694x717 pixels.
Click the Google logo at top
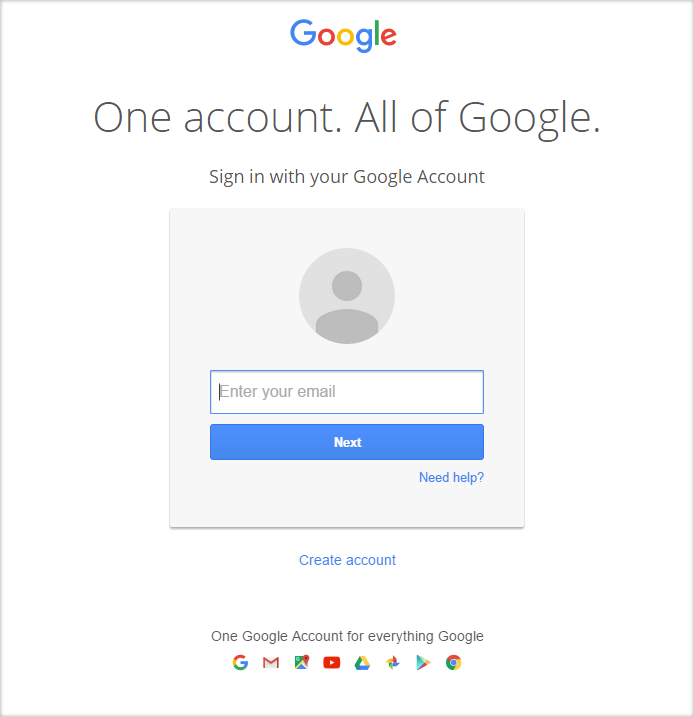coord(343,36)
